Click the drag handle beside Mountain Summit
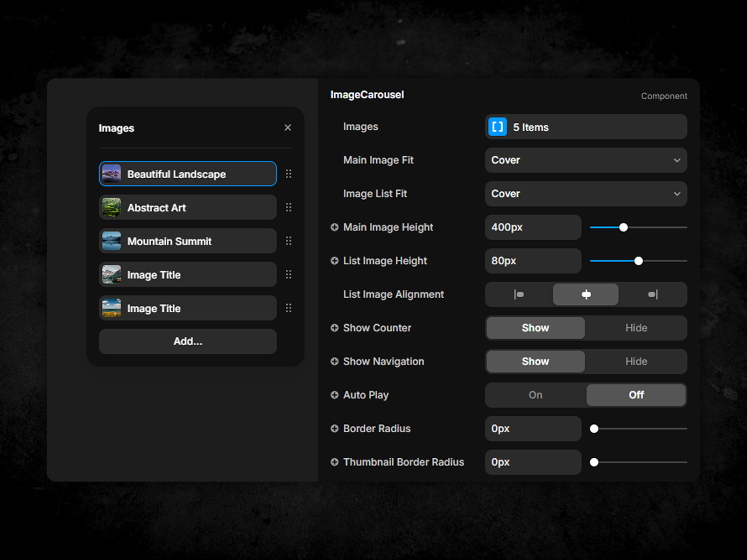 tap(289, 241)
